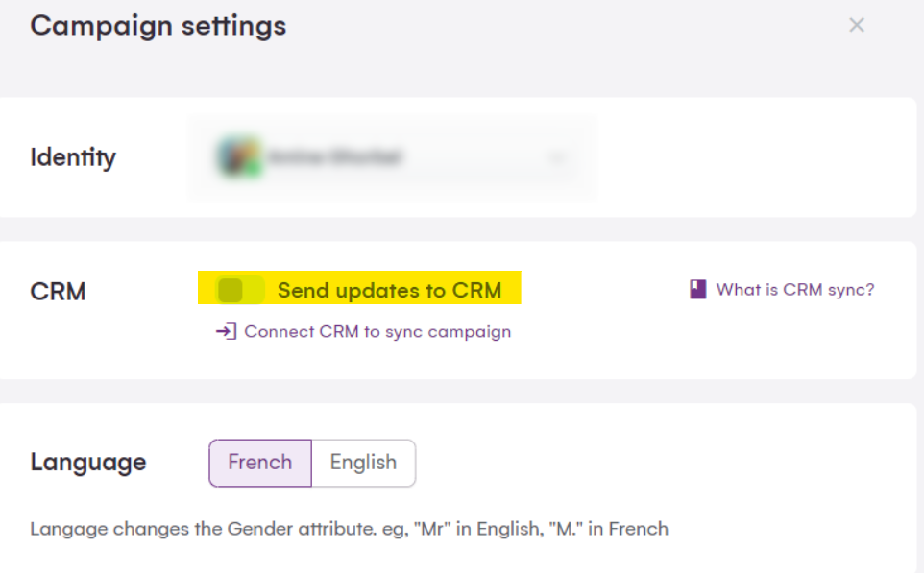Select French as campaign language
Screen dimensions: 924x573
click(259, 462)
